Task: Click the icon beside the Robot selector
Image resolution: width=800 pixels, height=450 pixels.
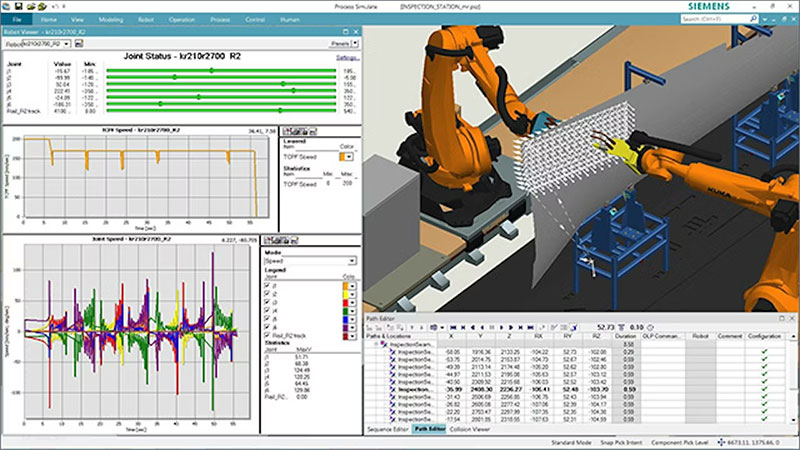Action: pos(80,44)
